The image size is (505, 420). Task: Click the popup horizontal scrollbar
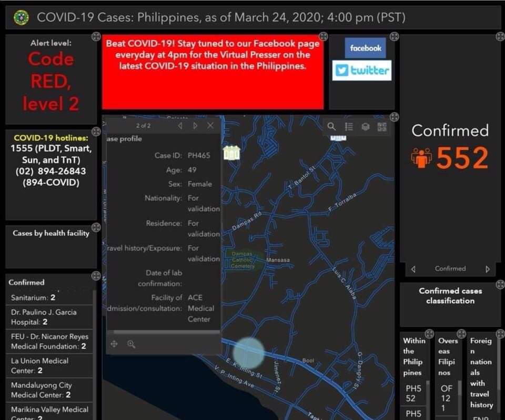163,332
